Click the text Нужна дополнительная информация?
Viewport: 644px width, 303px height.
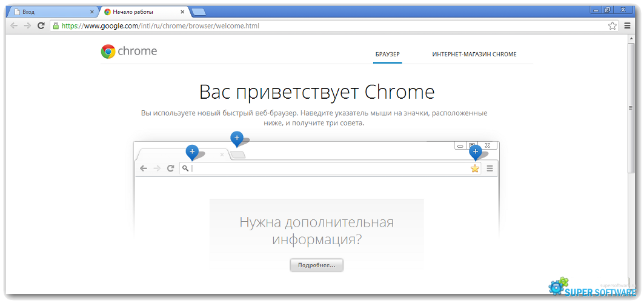[x=317, y=231]
